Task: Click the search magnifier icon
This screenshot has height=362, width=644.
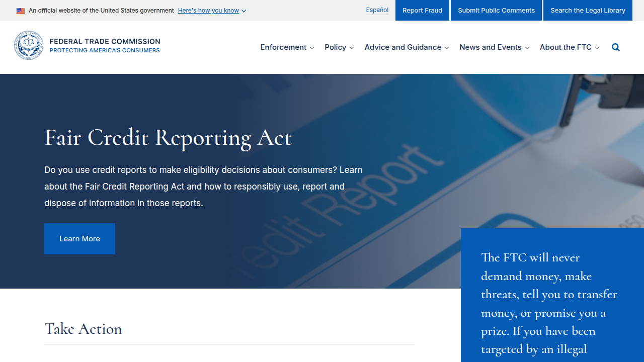Action: tap(616, 47)
